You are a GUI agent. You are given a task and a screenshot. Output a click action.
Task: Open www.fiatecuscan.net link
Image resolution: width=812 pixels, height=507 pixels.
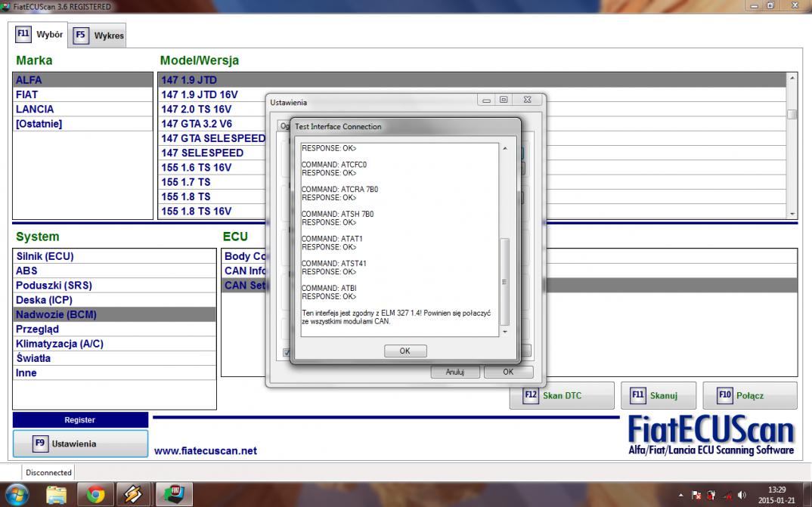tap(206, 450)
